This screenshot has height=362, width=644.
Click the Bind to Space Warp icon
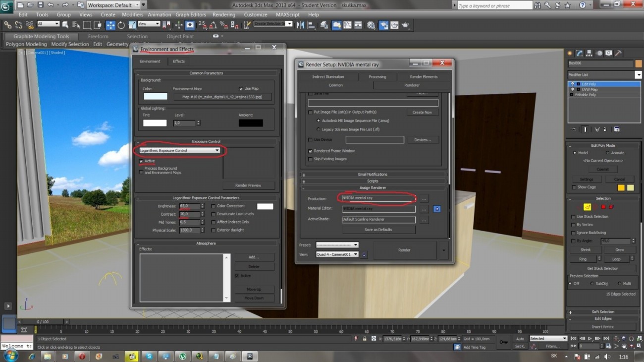click(30, 25)
